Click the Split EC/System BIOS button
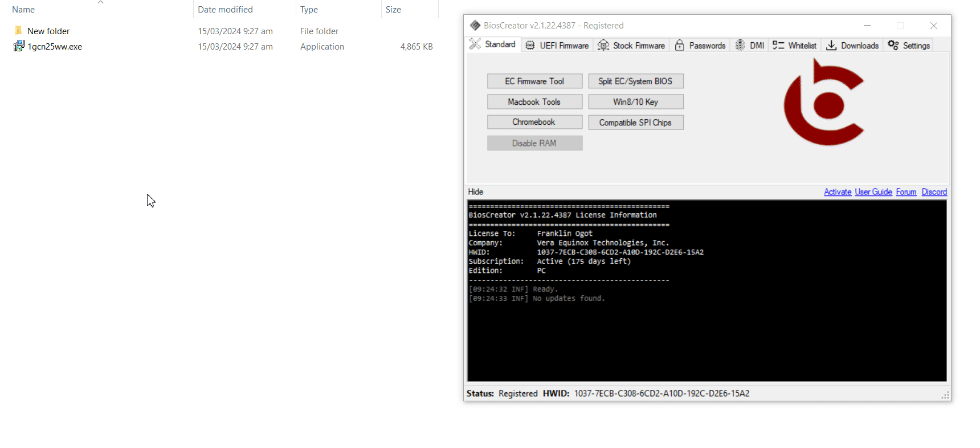Screen dimensions: 980x448 pos(636,81)
